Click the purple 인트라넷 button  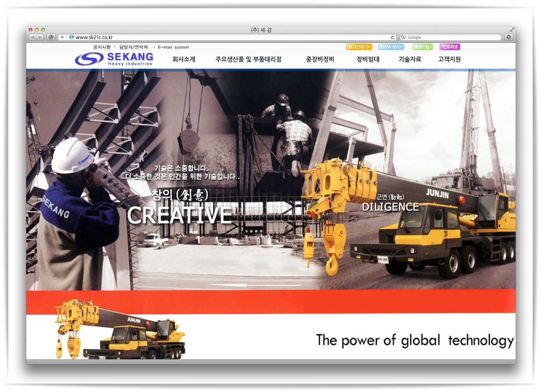[450, 47]
